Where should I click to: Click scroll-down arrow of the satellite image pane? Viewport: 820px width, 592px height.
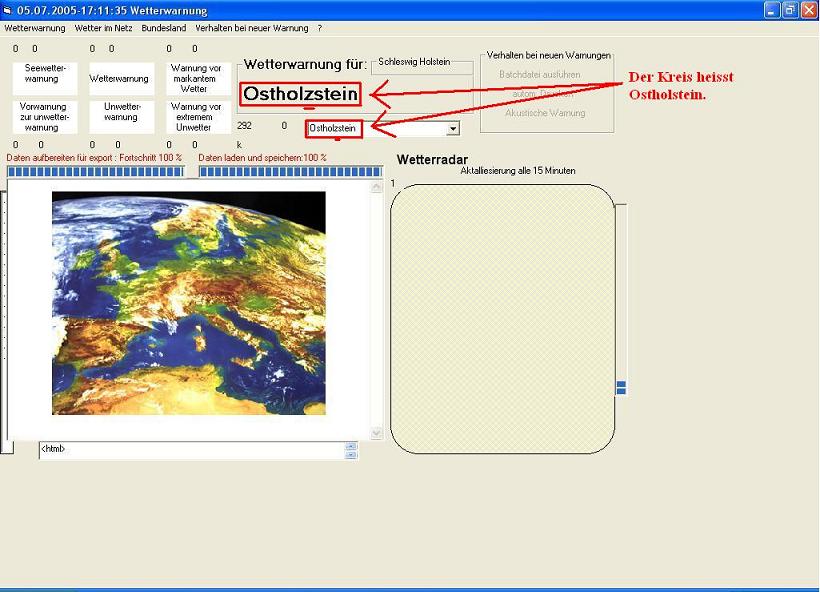pos(377,433)
